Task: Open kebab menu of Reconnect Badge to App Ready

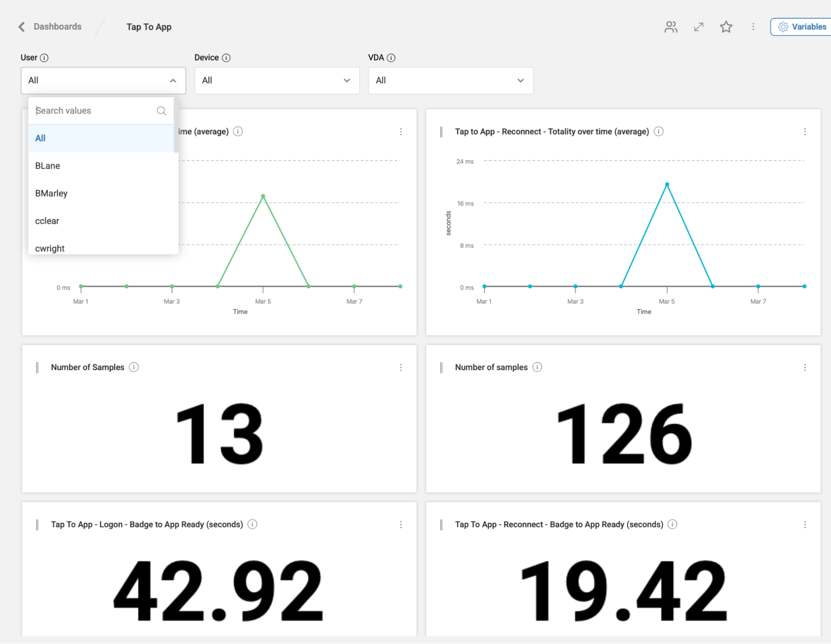Action: click(x=804, y=525)
